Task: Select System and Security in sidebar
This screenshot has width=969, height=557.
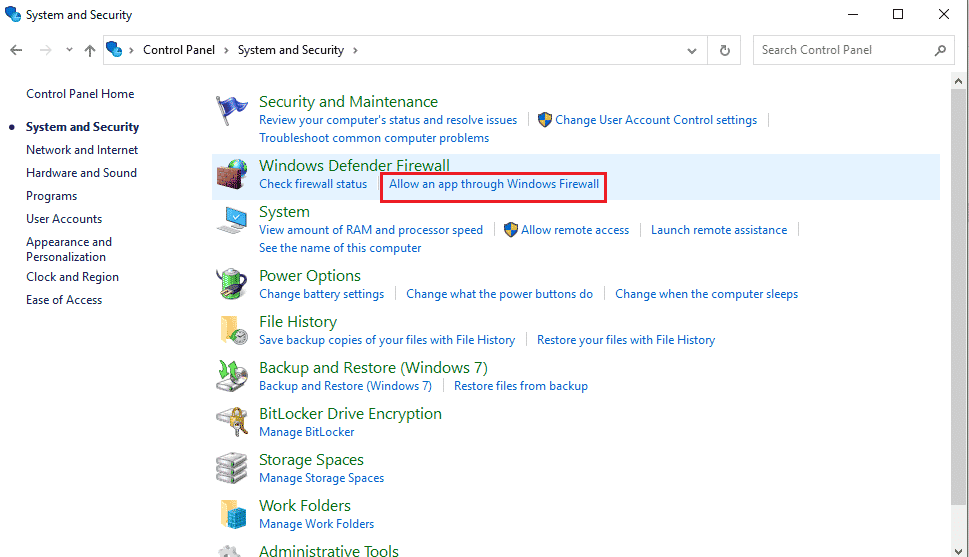Action: pos(82,127)
